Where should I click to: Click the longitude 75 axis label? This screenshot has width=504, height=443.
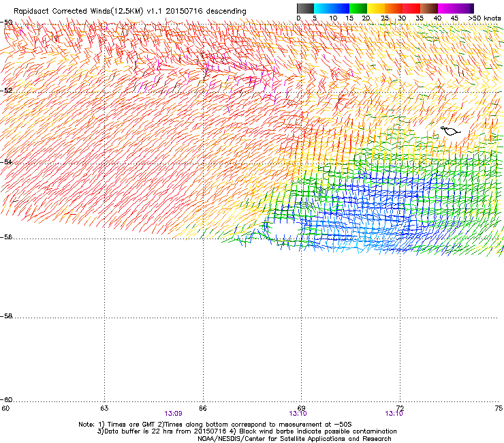coord(499,408)
